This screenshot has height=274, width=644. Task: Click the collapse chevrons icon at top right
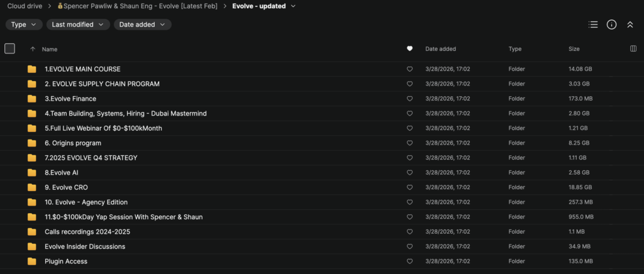point(630,25)
